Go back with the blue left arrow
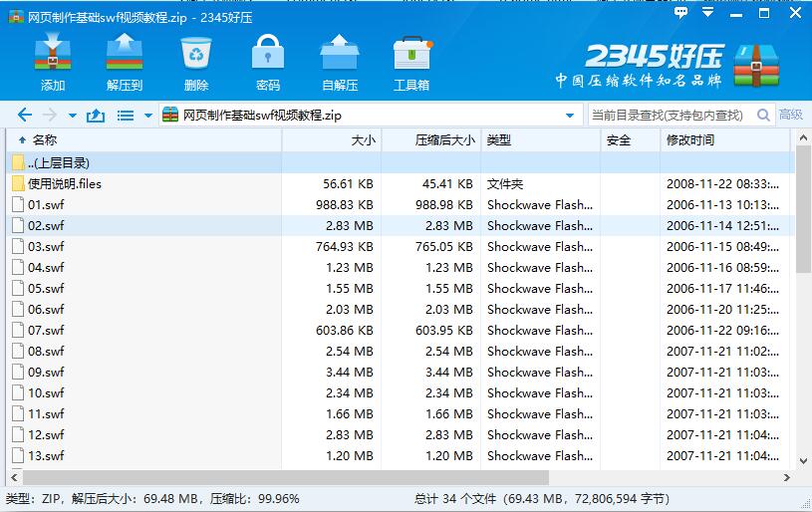The height and width of the screenshot is (512, 812). point(24,115)
